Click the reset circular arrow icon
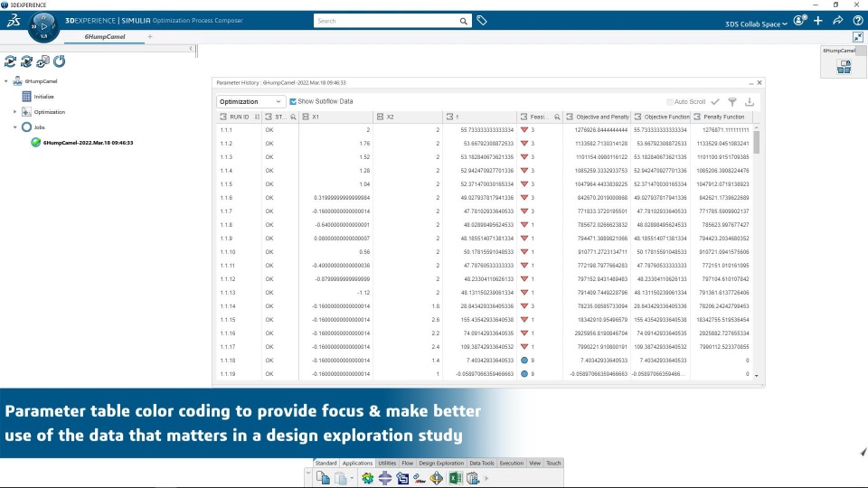This screenshot has height=488, width=868. (x=60, y=61)
